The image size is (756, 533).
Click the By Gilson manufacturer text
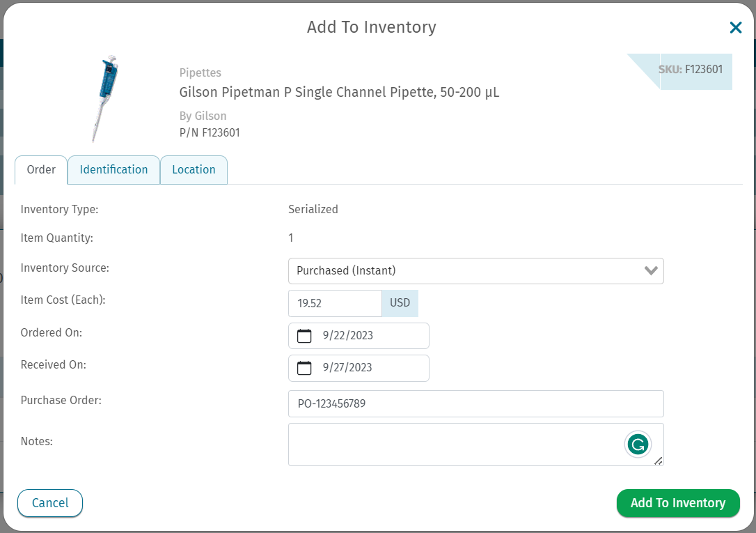pos(203,116)
